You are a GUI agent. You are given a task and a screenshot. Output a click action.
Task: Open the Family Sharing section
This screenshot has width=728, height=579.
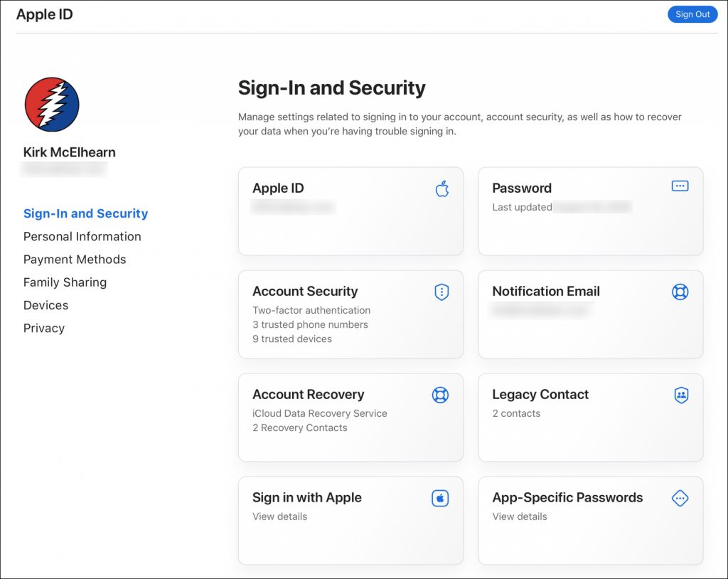pyautogui.click(x=65, y=282)
